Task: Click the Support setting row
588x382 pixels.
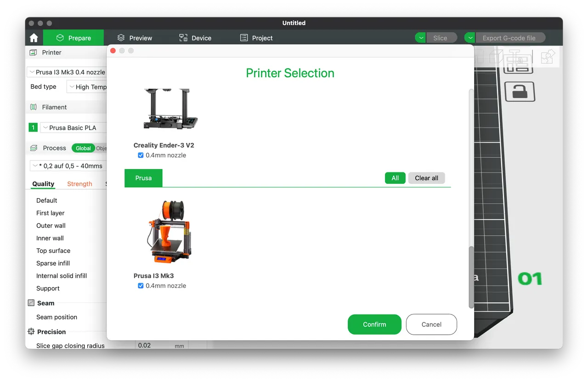Action: pos(48,288)
